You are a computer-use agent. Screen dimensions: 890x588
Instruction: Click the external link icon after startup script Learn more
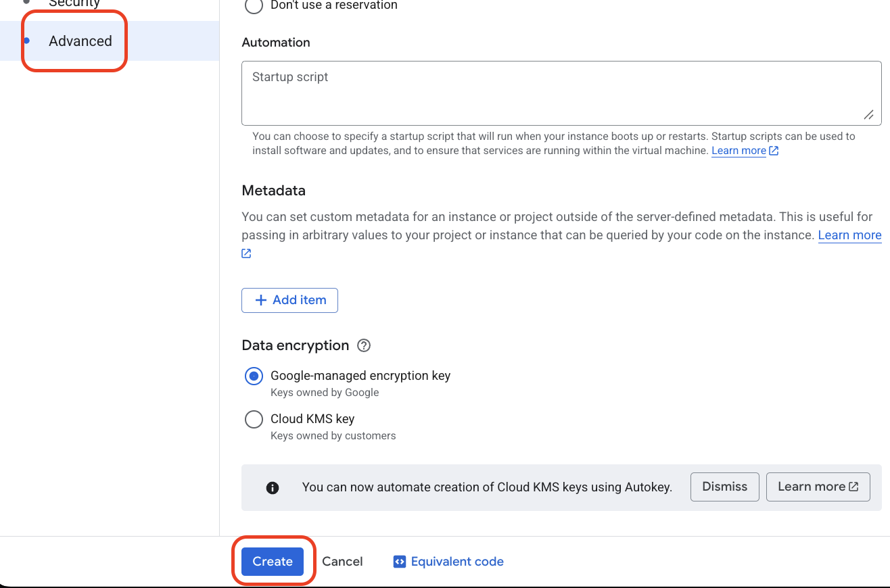[x=774, y=151]
